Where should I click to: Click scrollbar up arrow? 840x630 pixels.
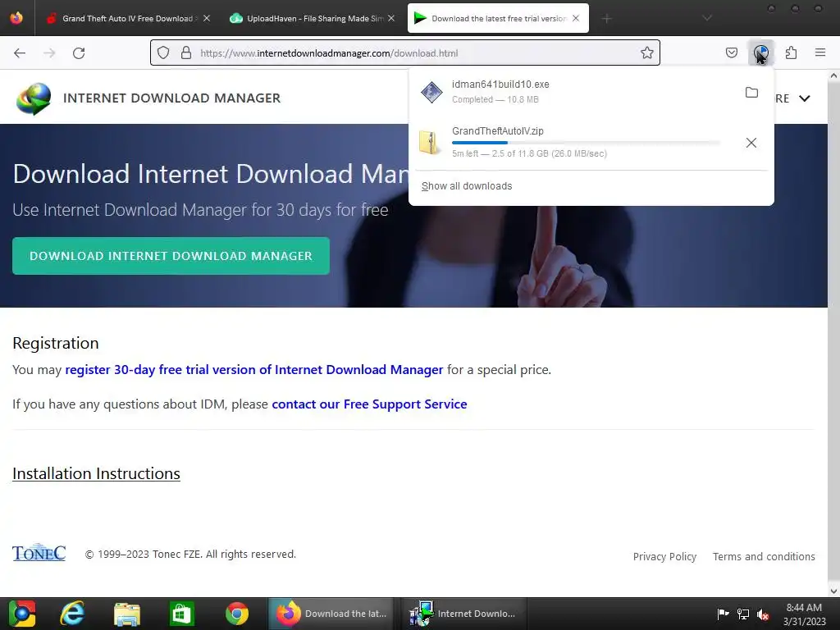click(x=833, y=76)
